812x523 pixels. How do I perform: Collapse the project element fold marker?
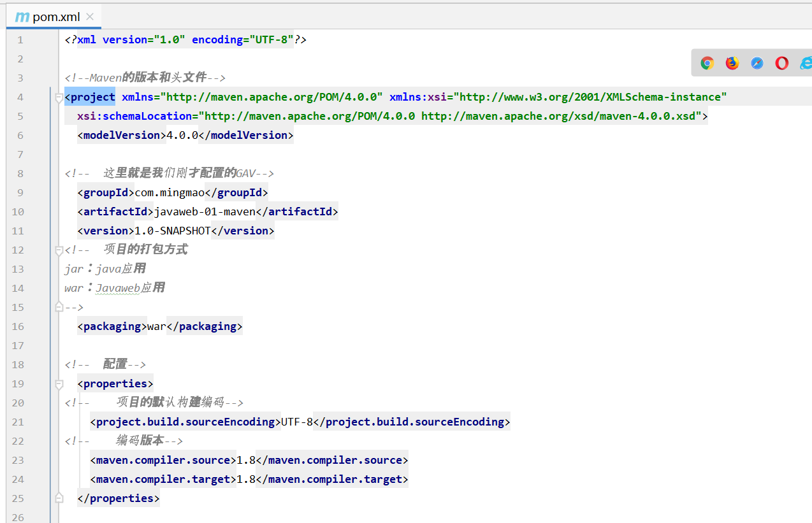click(x=59, y=97)
